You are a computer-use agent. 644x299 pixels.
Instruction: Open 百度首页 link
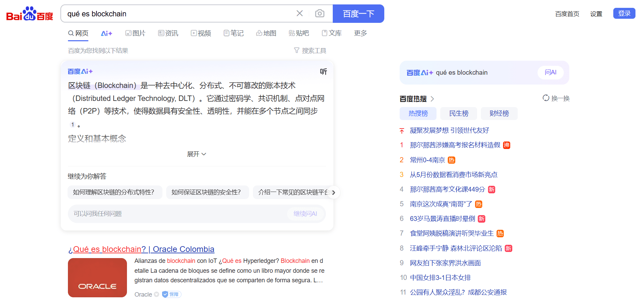(x=567, y=14)
